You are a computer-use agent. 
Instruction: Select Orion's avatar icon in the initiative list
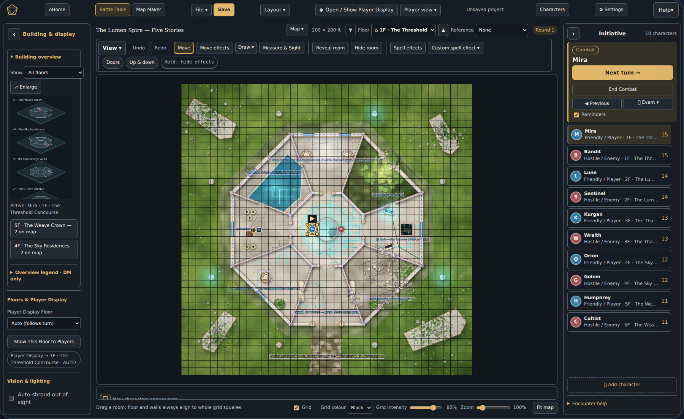576,259
